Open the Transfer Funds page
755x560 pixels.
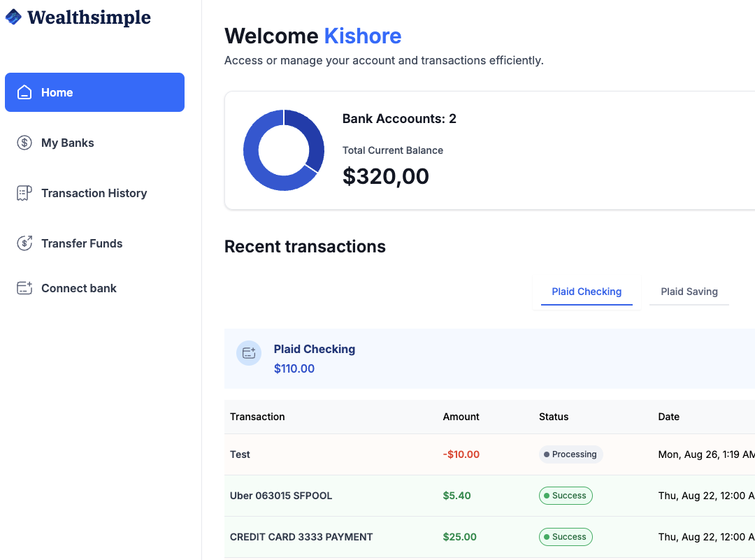pyautogui.click(x=82, y=243)
